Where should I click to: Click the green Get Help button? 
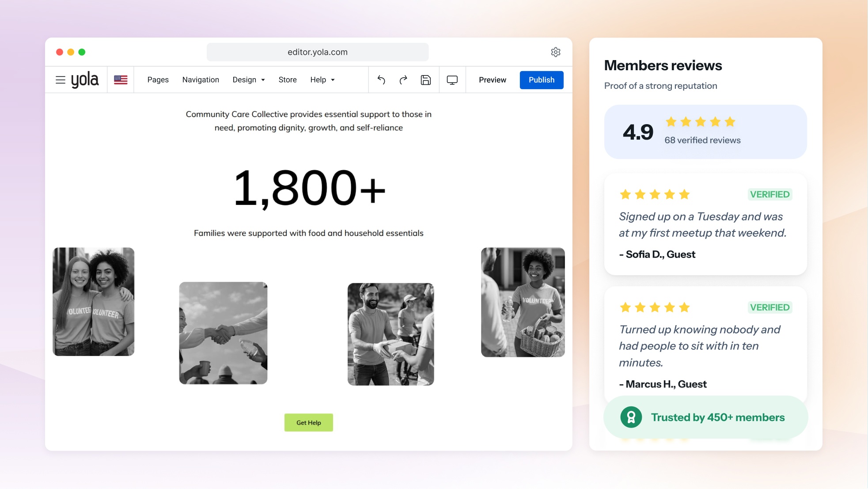click(309, 423)
